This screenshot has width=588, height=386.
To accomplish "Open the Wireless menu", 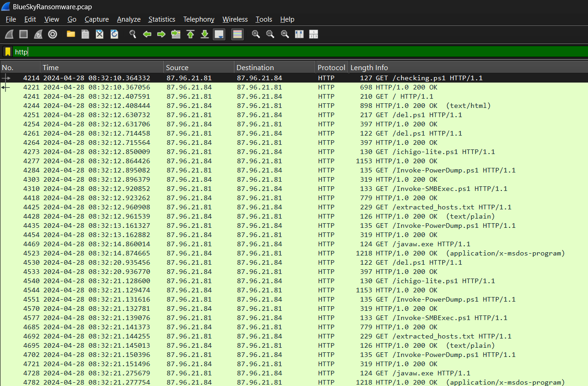I will (x=235, y=19).
